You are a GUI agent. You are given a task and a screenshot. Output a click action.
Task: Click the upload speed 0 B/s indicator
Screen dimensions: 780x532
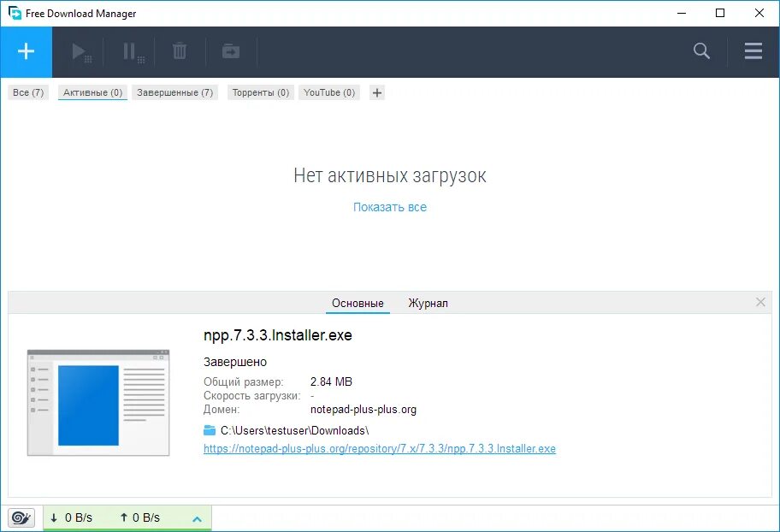point(139,518)
